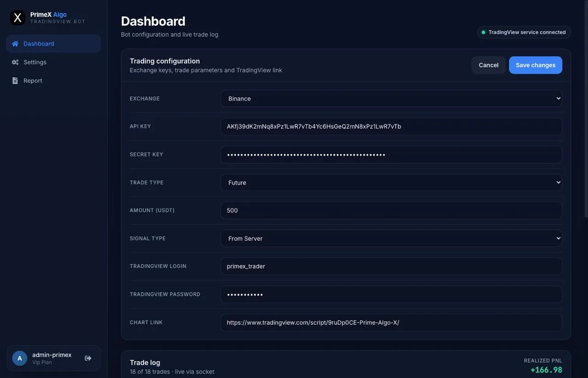Click the Cancel button
Viewport: 588px width, 378px height.
(489, 65)
